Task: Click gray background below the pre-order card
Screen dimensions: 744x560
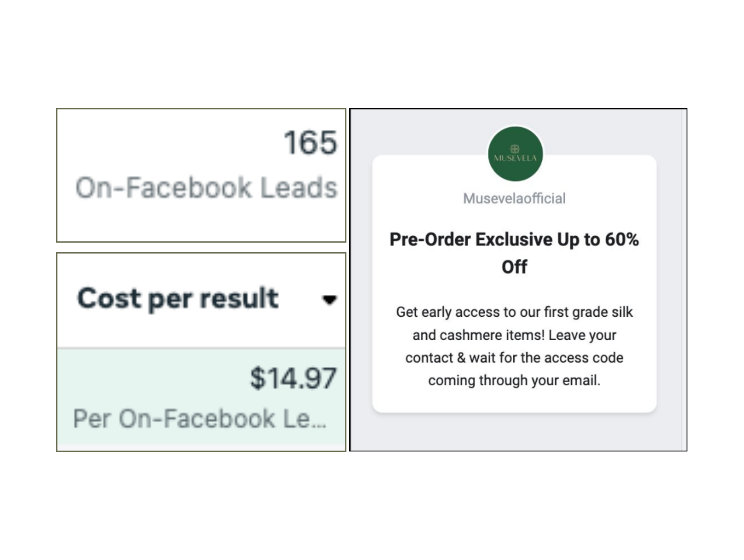Action: pyautogui.click(x=514, y=432)
